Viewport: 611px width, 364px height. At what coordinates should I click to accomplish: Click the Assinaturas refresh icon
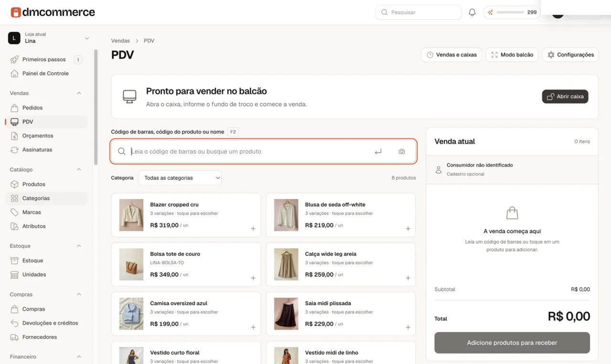pyautogui.click(x=14, y=150)
